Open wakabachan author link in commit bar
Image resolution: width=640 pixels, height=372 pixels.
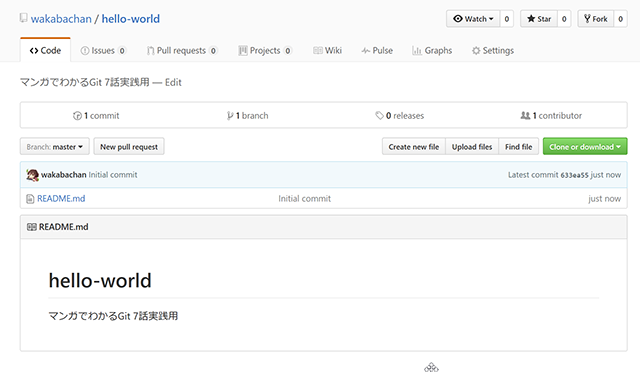[x=64, y=175]
